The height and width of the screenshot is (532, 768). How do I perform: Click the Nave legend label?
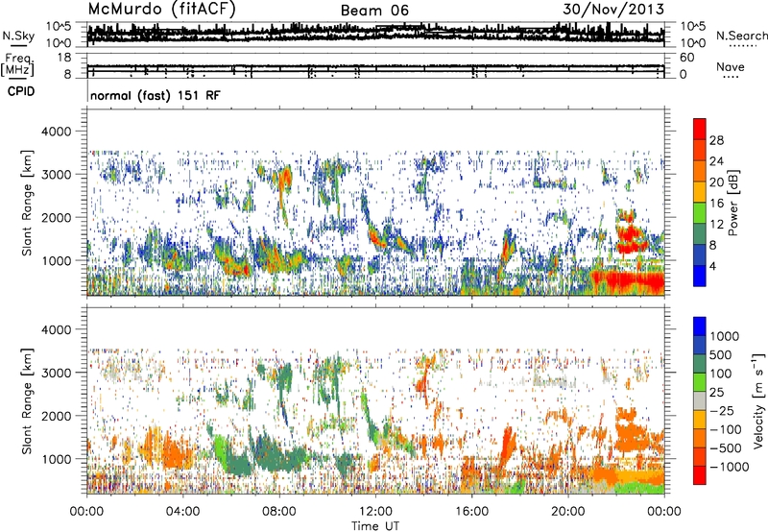tap(731, 66)
